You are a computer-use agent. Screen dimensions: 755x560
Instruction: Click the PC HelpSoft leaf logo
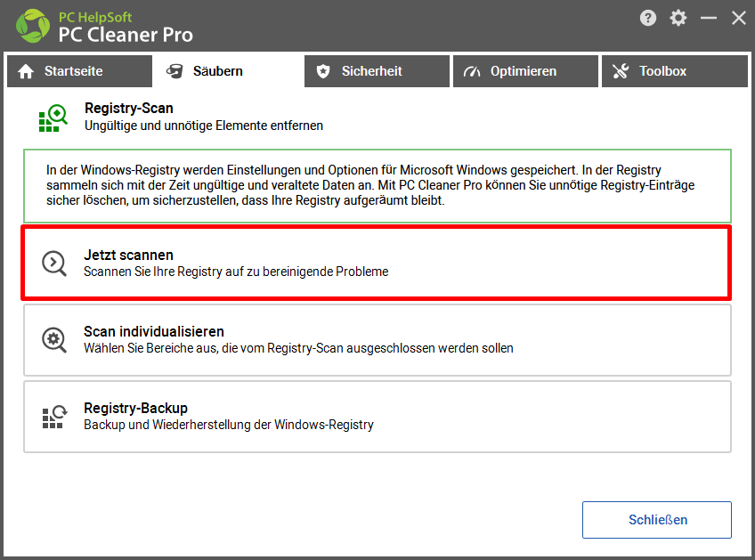coord(33,26)
